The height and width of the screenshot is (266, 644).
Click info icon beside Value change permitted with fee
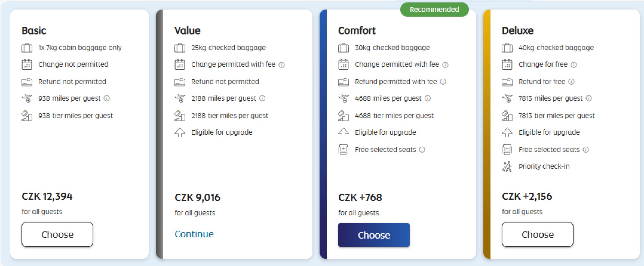pos(282,65)
